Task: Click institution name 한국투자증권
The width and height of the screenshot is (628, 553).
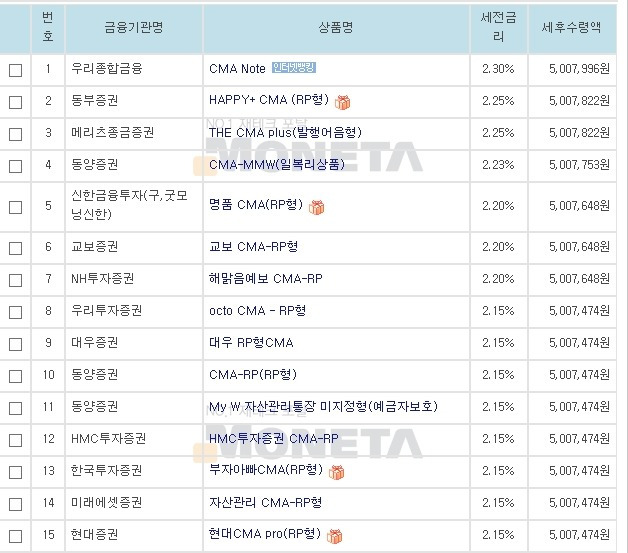Action: [107, 471]
